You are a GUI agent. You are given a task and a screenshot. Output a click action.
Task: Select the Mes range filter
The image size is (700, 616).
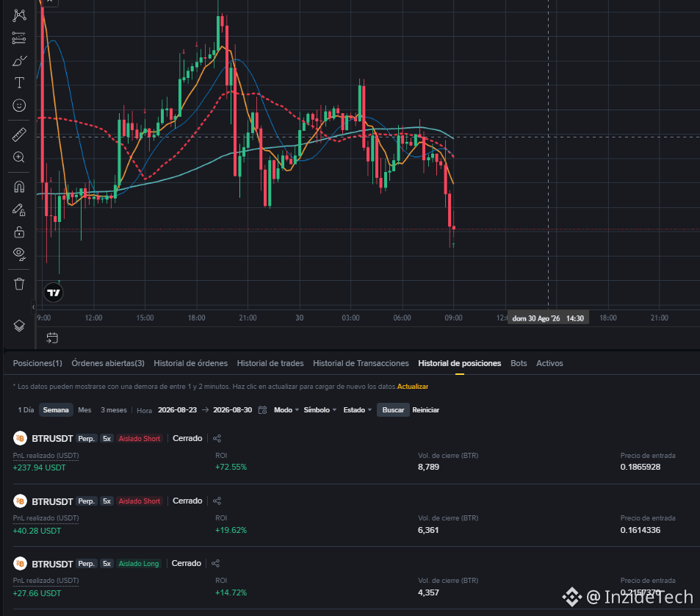click(84, 409)
